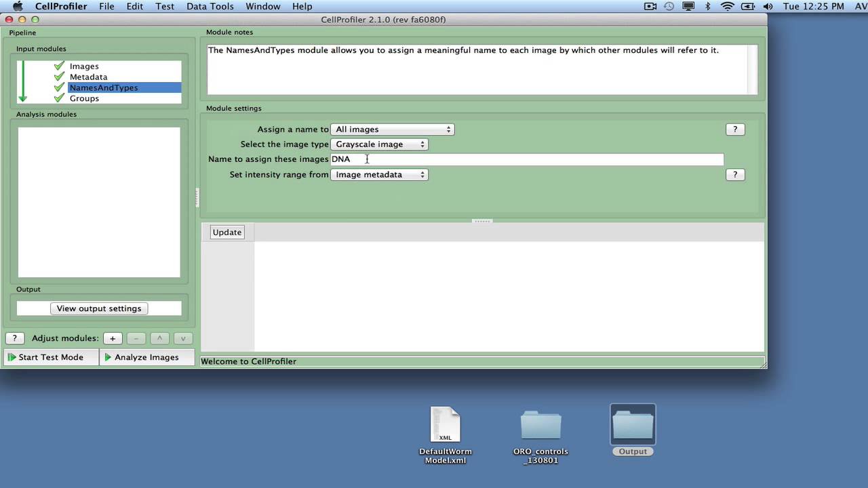This screenshot has height=488, width=868.
Task: Click View output settings button
Action: tap(99, 308)
